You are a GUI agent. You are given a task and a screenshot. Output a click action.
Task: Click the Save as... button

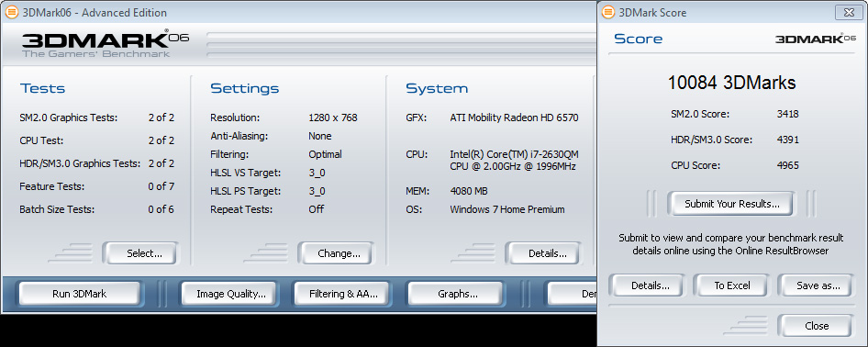click(818, 285)
